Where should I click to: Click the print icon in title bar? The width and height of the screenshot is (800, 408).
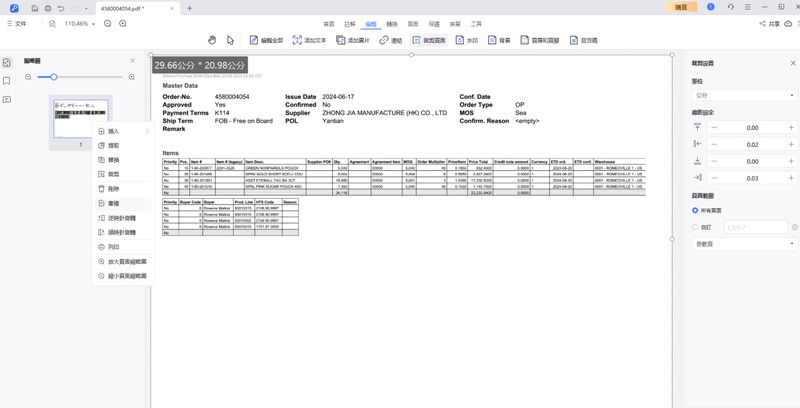48,8
